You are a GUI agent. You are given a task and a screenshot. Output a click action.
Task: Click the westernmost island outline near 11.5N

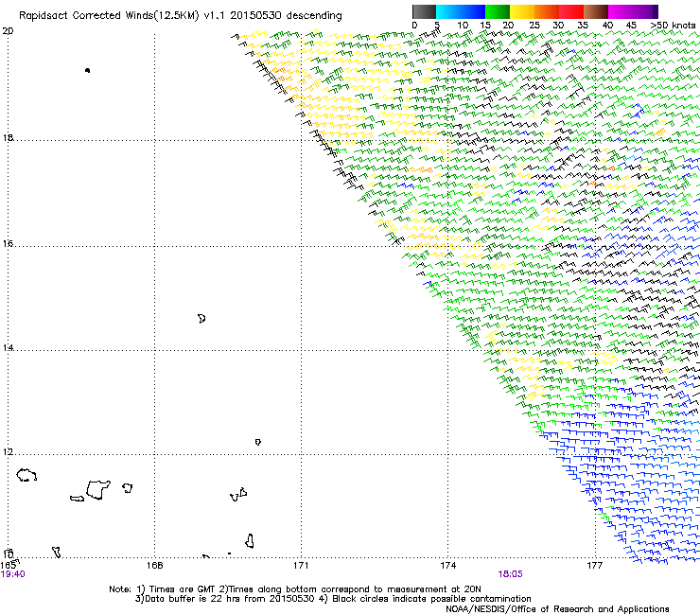click(x=26, y=475)
